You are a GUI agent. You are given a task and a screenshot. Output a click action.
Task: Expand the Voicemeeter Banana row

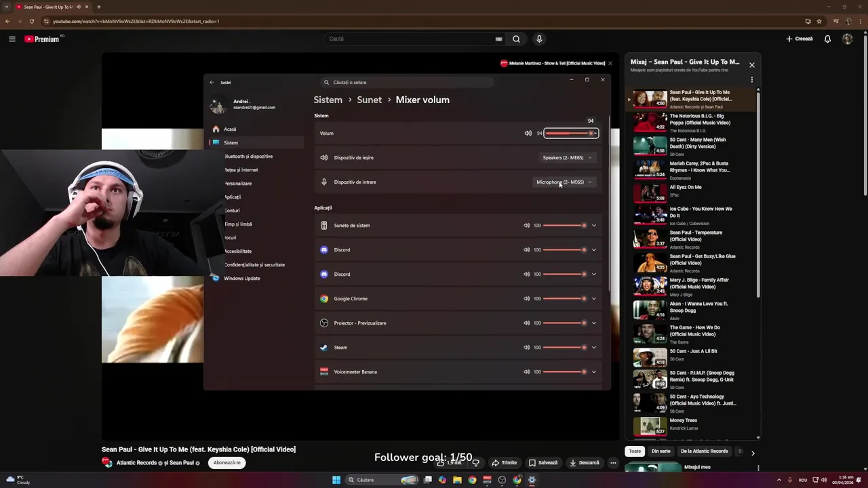click(x=594, y=372)
